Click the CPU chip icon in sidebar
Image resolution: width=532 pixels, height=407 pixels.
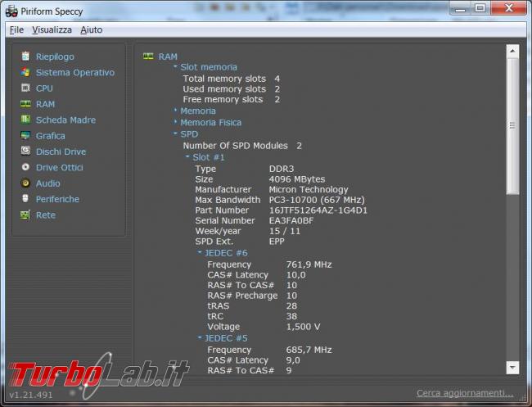25,88
